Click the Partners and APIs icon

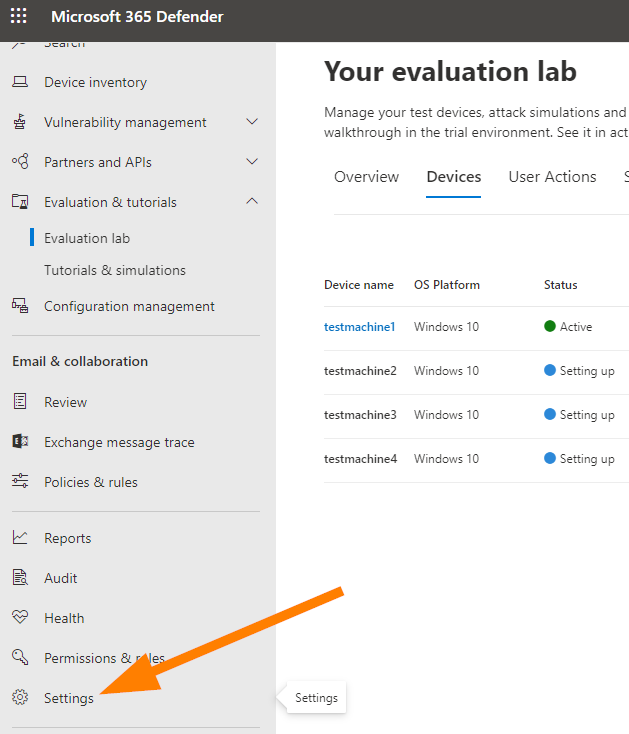coord(20,162)
